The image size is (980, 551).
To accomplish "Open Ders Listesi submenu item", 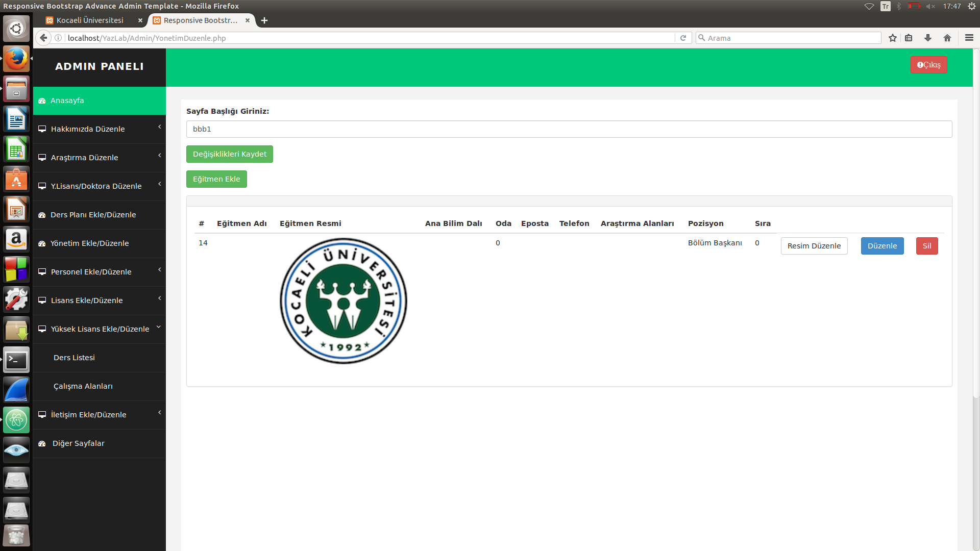I will pyautogui.click(x=100, y=358).
